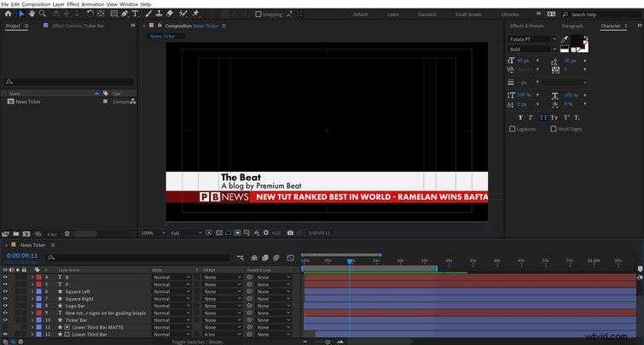Show more workspaces with the double-chevron
This screenshot has width=644, height=345.
point(538,14)
